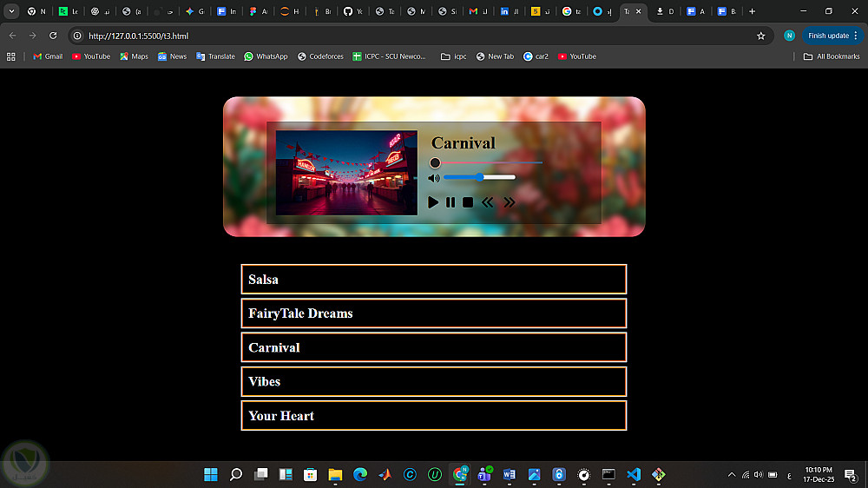Skip to the previous track
868x488 pixels.
tap(487, 202)
